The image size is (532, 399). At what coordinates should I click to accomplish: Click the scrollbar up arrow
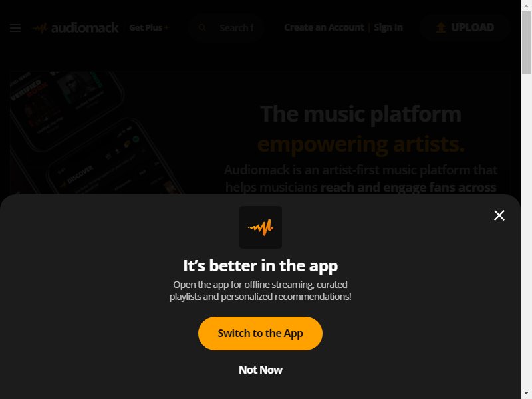(526, 5)
